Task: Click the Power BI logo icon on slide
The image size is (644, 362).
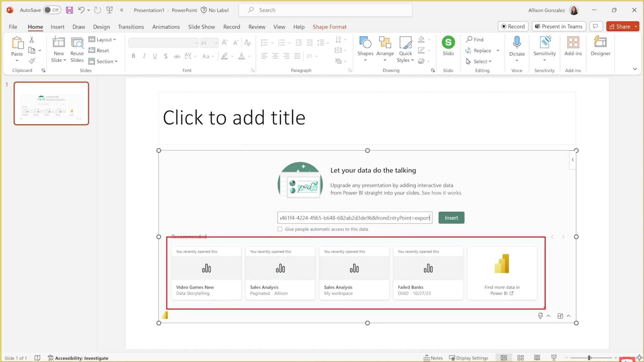Action: tap(165, 315)
